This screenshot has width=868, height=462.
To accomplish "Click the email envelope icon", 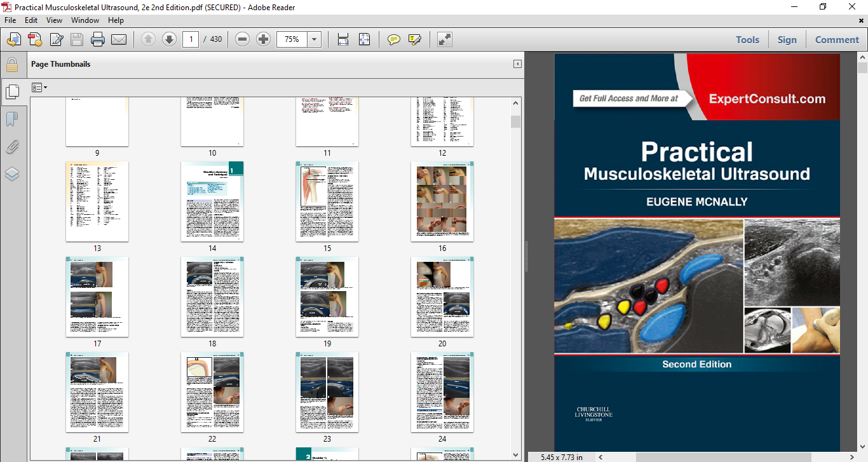I will tap(119, 39).
